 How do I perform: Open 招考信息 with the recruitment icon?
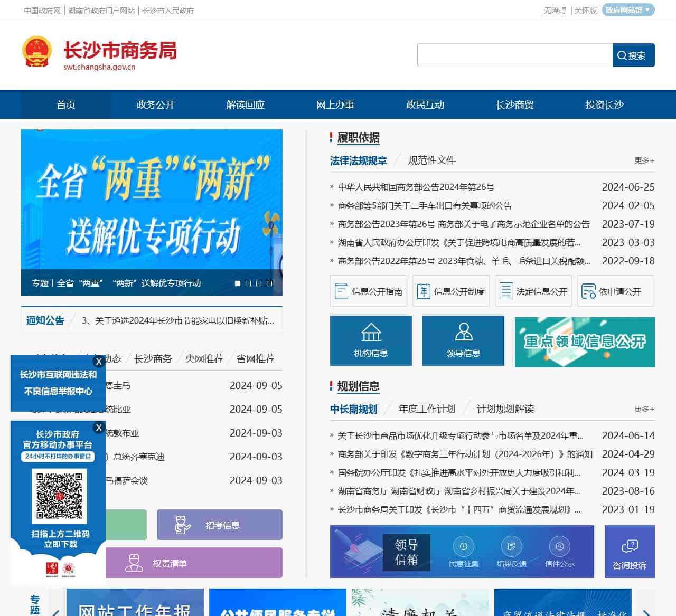(219, 525)
